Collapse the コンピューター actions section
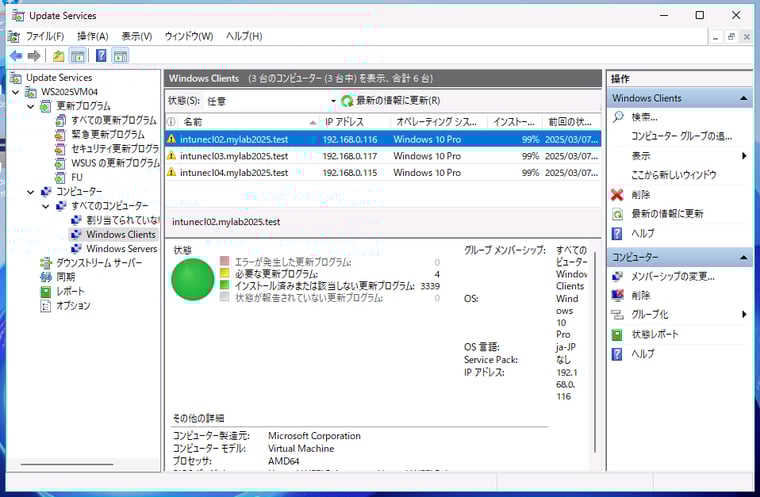The width and height of the screenshot is (760, 497). (x=744, y=257)
